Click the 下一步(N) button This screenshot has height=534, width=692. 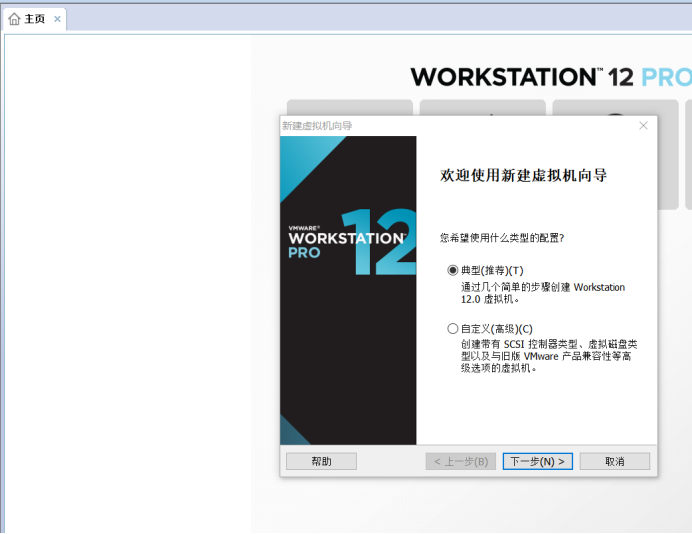[x=538, y=461]
